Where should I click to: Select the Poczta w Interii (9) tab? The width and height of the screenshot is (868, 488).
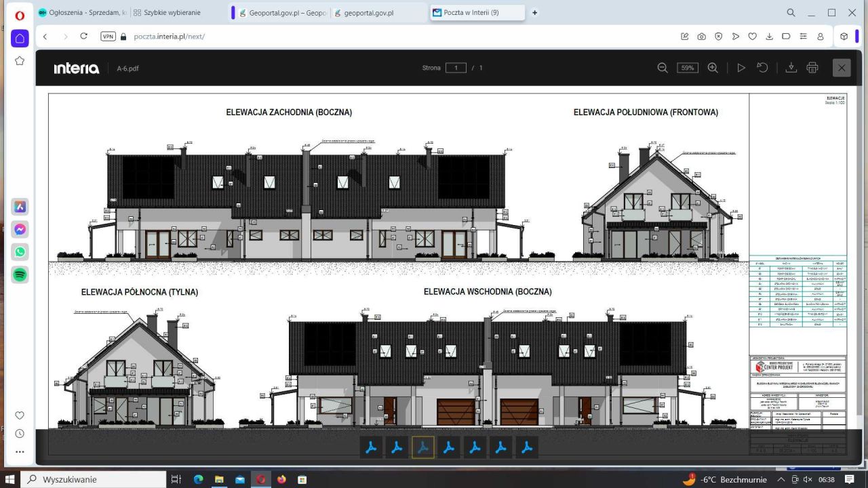click(477, 13)
